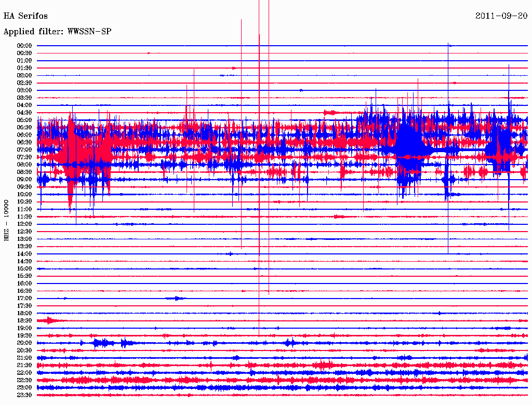Image resolution: width=532 pixels, height=405 pixels.
Task: Select the 12:00 time label
Action: click(x=24, y=224)
